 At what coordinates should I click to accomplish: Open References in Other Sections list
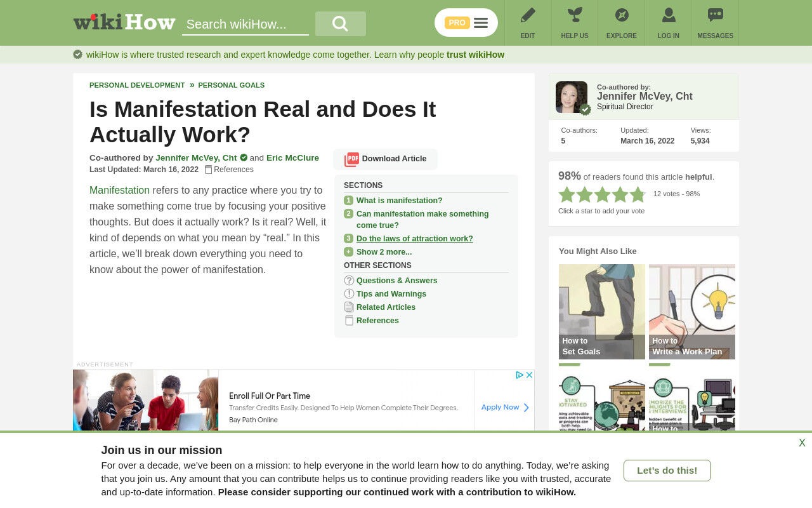[x=377, y=321]
